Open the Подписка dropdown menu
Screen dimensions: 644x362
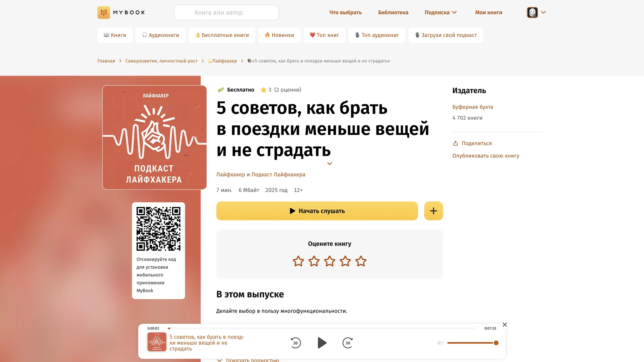(441, 12)
